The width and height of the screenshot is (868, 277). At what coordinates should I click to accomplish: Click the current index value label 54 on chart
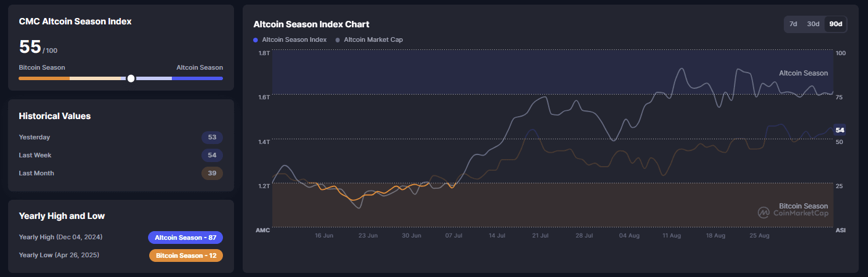[839, 130]
